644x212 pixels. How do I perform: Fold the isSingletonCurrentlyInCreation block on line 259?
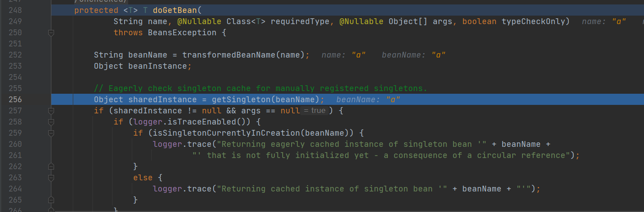(51, 133)
